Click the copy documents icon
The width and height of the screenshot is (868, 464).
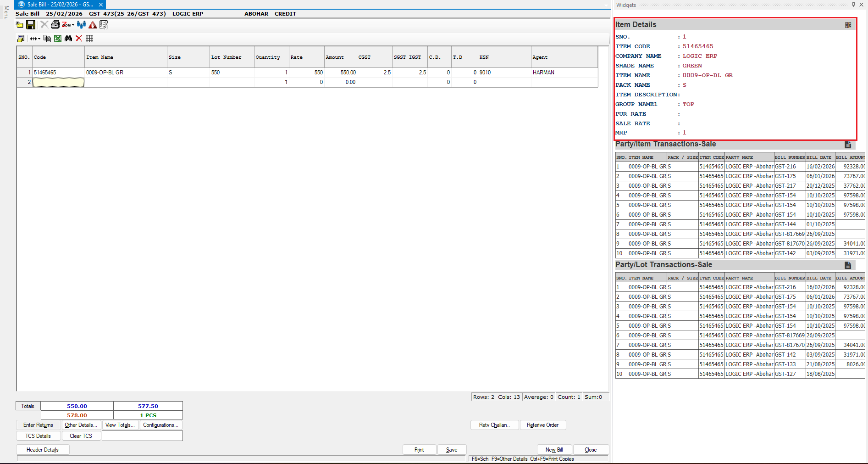47,39
